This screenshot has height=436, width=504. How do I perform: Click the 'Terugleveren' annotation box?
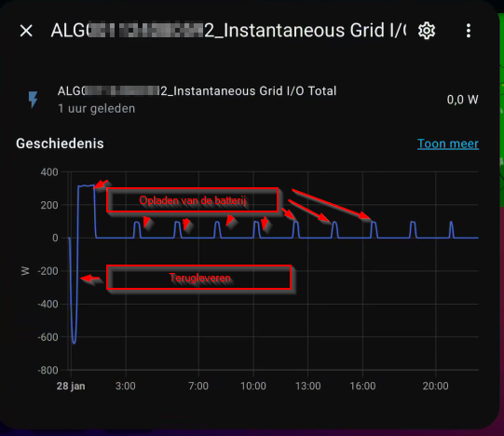tap(199, 278)
